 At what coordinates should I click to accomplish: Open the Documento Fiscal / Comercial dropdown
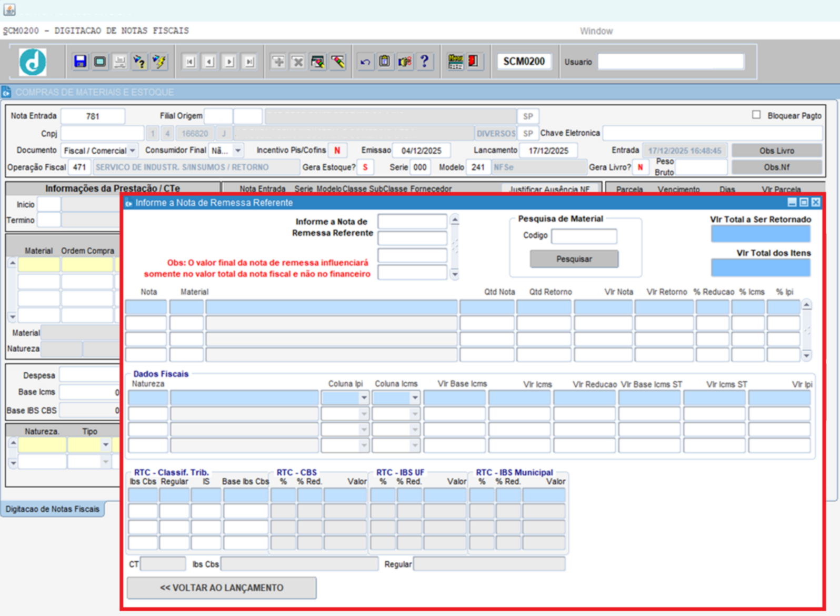(133, 151)
